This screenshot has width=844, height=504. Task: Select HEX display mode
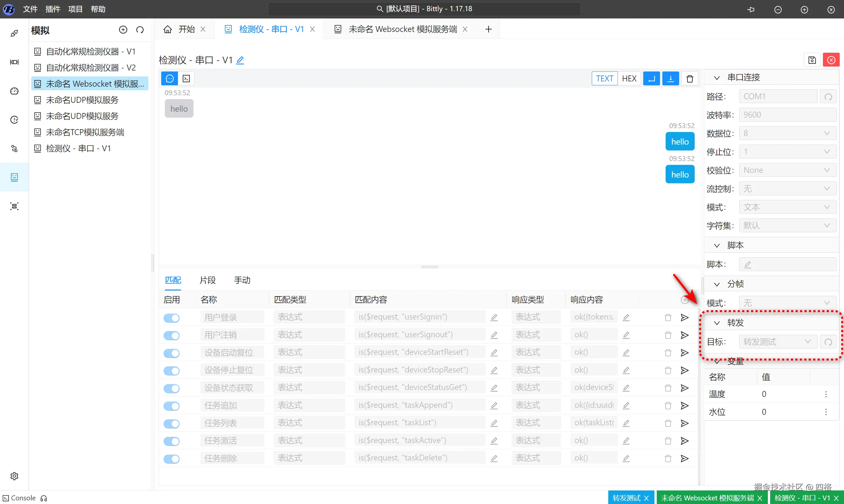pyautogui.click(x=629, y=79)
